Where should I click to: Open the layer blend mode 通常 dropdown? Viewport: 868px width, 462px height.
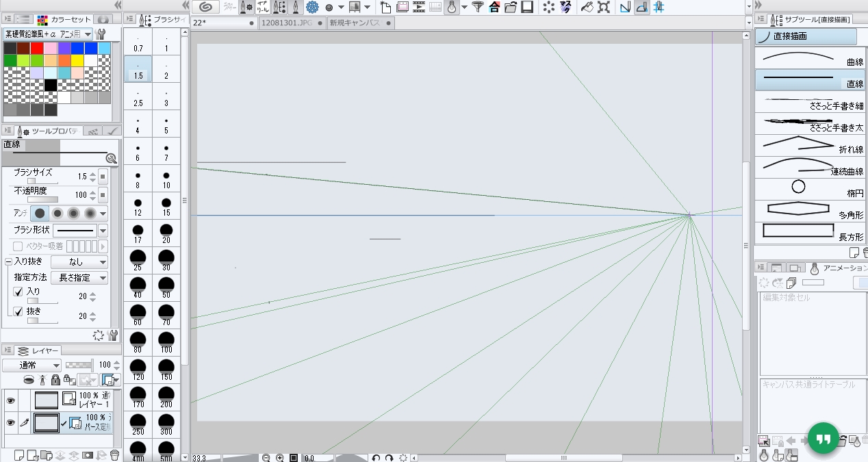(x=31, y=365)
